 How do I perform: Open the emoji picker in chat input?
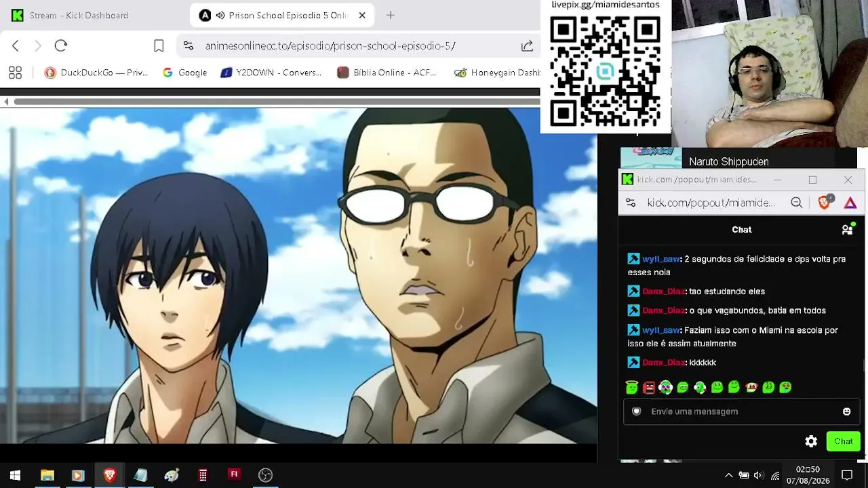pos(846,411)
